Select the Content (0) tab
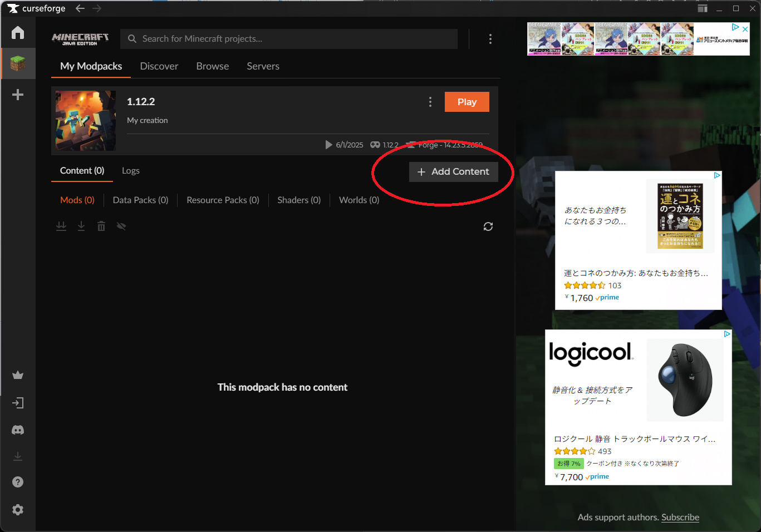761x532 pixels. [x=82, y=171]
